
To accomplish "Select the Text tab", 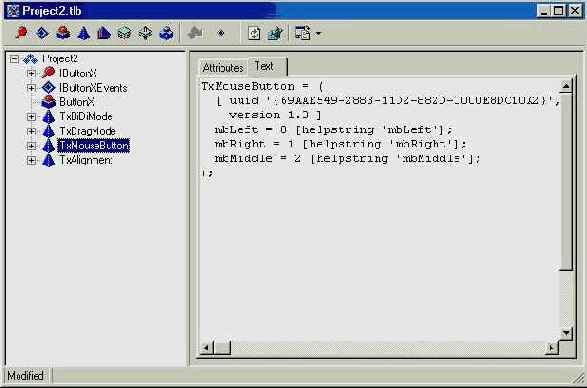I will click(x=264, y=66).
